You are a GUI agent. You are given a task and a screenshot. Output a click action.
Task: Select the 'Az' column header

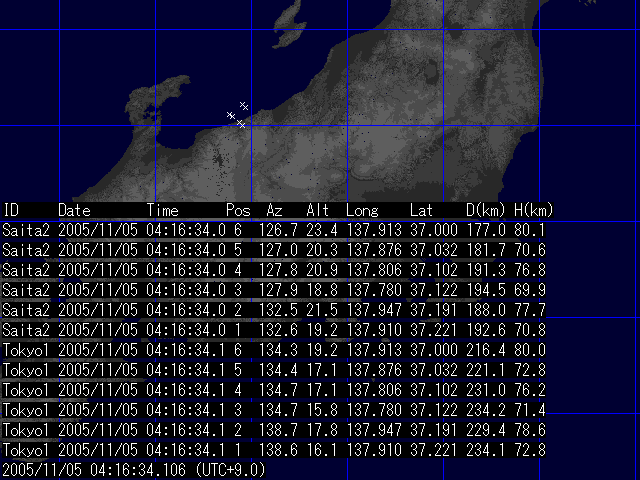(x=274, y=211)
